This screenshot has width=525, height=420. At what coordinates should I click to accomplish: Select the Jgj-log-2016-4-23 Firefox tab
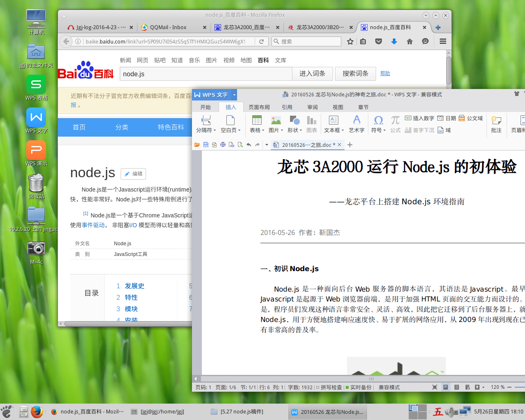click(x=100, y=27)
